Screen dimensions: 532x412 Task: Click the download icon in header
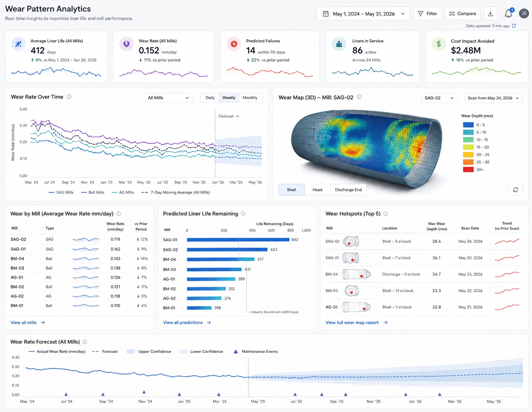coord(490,14)
